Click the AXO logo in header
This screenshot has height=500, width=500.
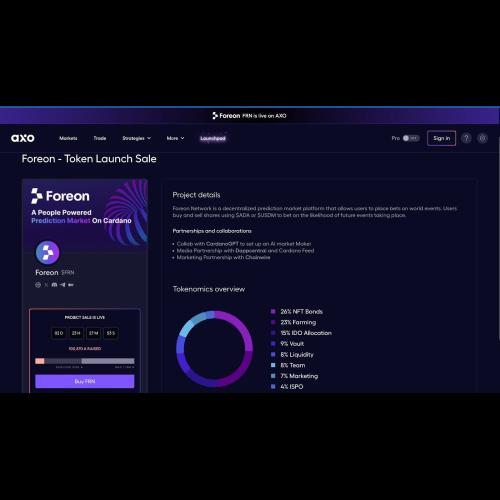(23, 138)
